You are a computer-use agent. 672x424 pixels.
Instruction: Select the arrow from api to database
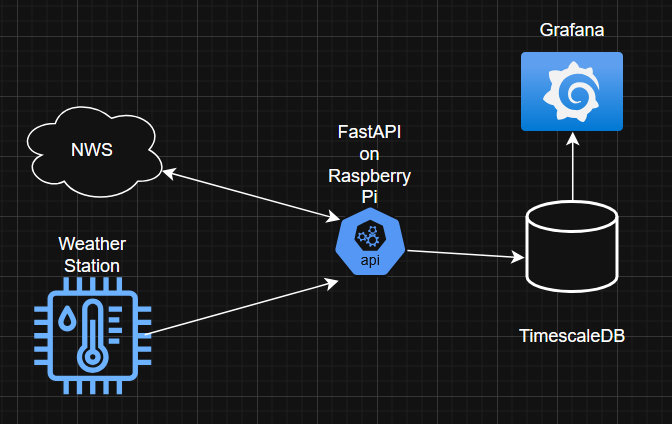(x=465, y=255)
